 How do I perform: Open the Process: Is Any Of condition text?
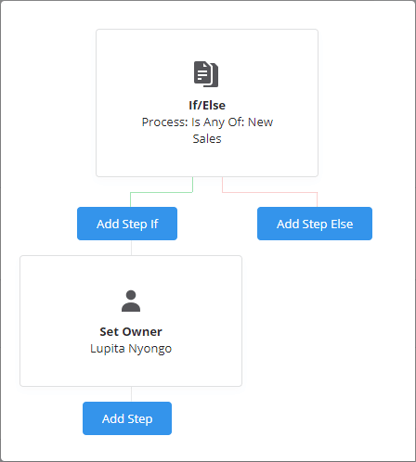[207, 130]
